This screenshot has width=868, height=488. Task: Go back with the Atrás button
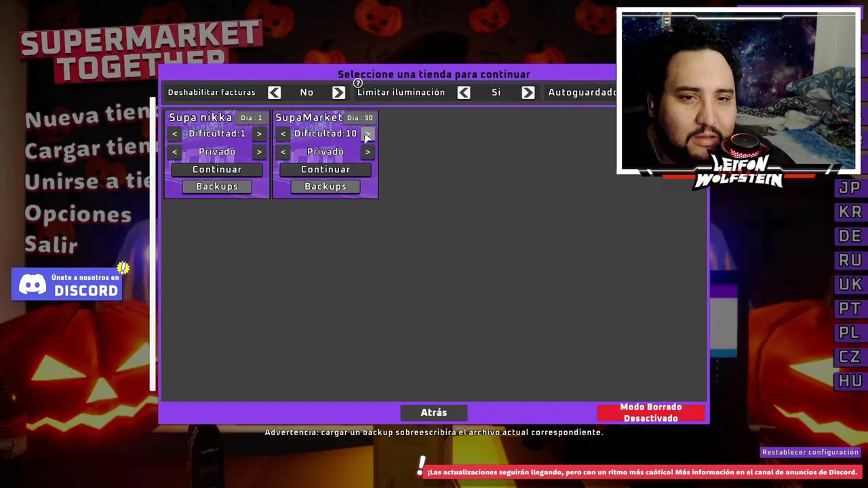[434, 412]
